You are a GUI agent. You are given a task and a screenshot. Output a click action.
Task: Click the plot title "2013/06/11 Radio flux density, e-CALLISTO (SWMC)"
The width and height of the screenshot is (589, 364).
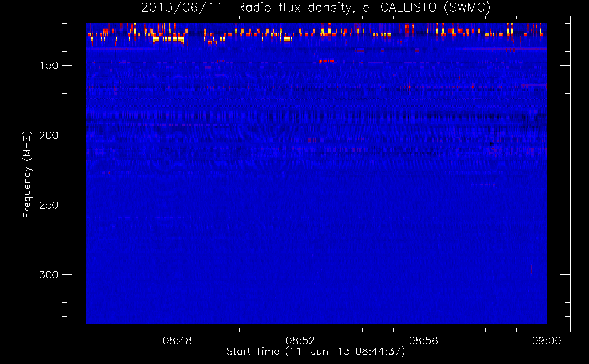(x=316, y=7)
